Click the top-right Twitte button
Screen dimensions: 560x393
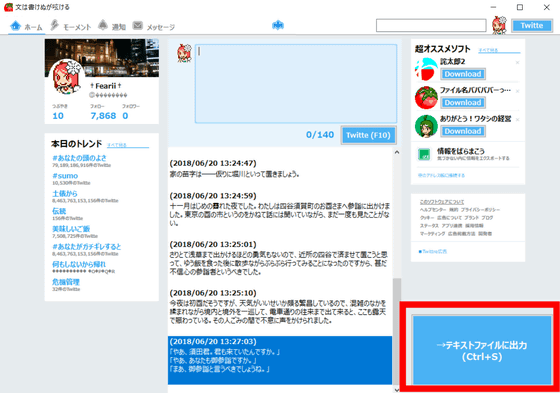point(532,25)
